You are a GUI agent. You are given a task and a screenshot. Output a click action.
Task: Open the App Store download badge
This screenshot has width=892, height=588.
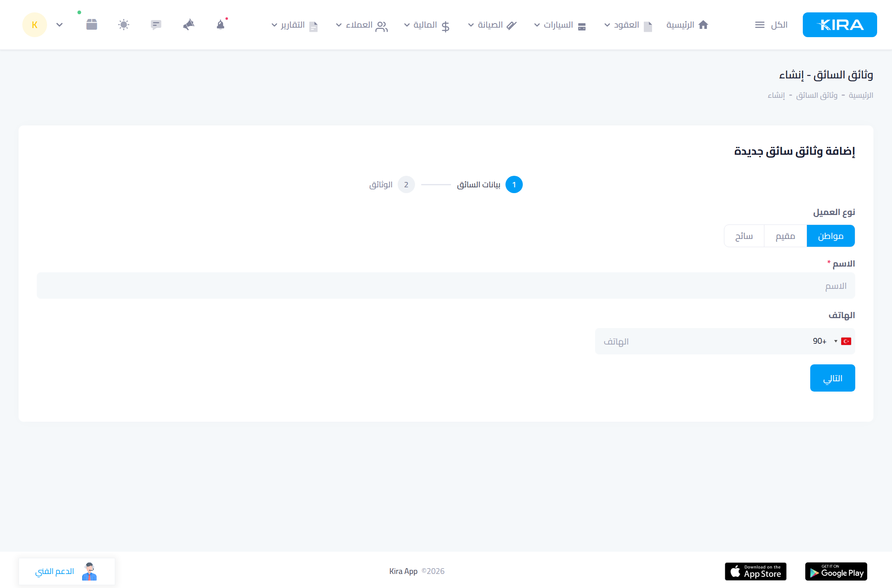(x=756, y=571)
